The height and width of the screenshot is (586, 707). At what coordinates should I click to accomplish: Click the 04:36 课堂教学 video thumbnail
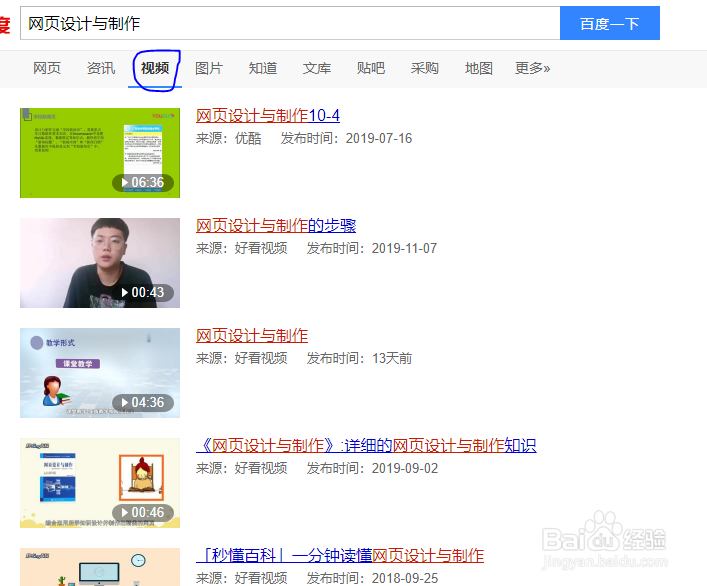100,373
